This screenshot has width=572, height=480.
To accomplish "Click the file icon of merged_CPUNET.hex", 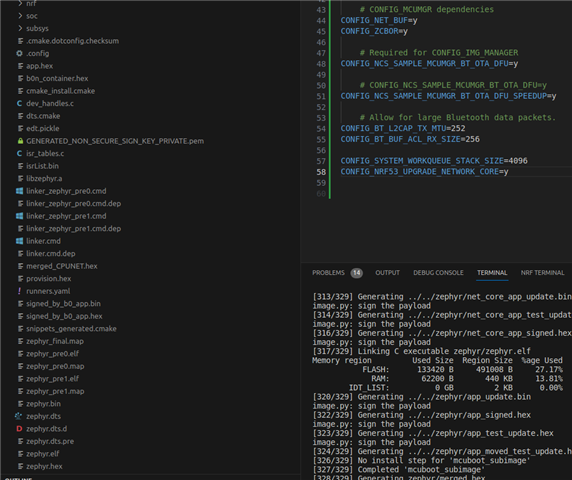I will point(20,266).
